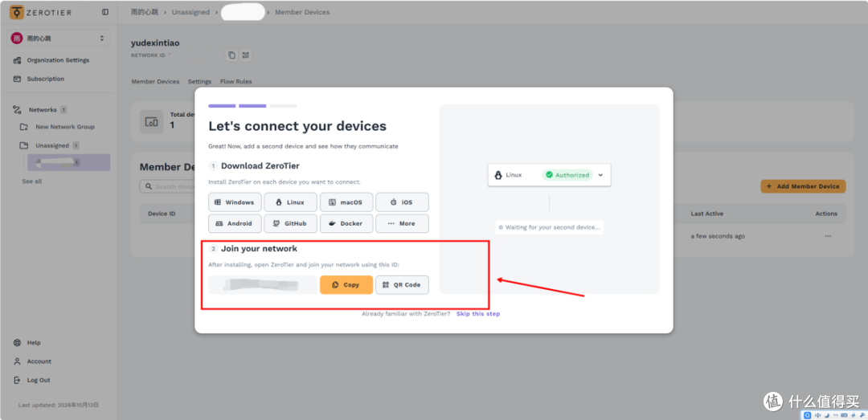Viewport: 868px width, 420px height.
Task: Select the highlighted network under Unassigned
Action: pos(68,163)
